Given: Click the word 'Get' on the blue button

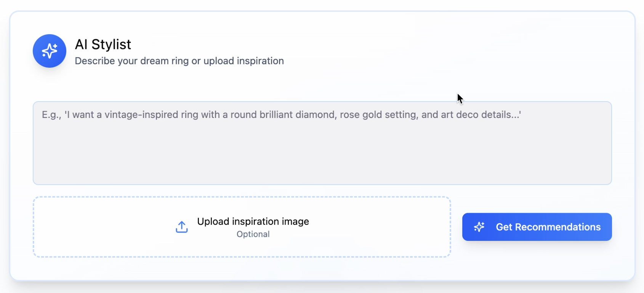Looking at the screenshot, I should pos(504,227).
